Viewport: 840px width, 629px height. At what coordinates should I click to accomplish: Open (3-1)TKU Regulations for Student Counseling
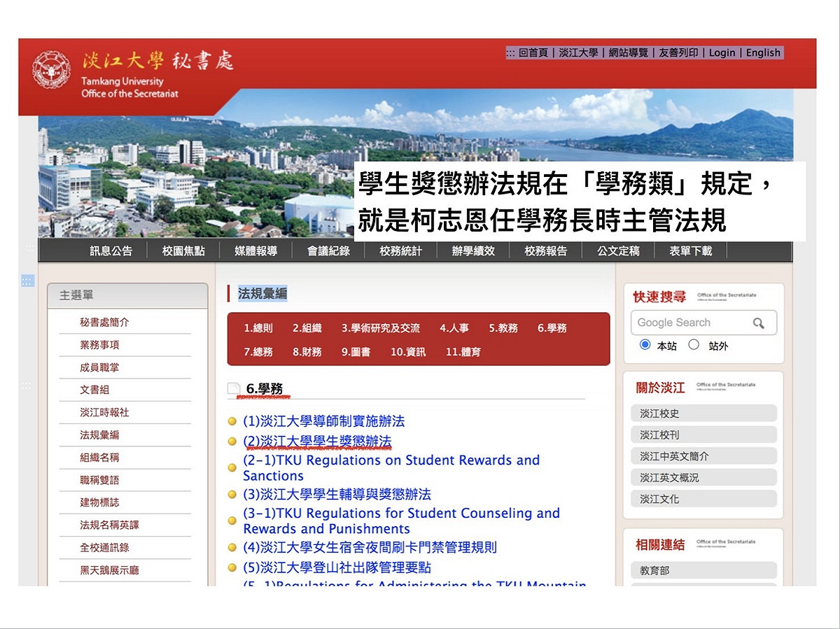pyautogui.click(x=401, y=521)
